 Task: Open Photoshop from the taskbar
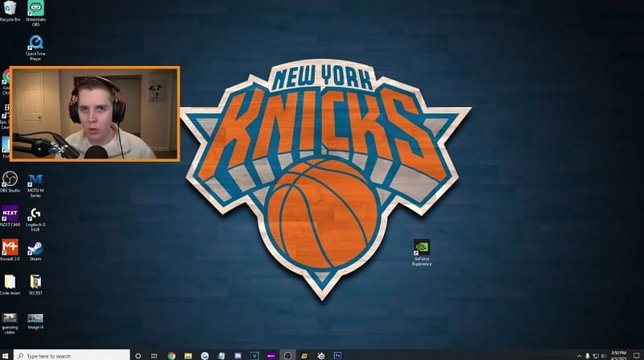tap(337, 355)
